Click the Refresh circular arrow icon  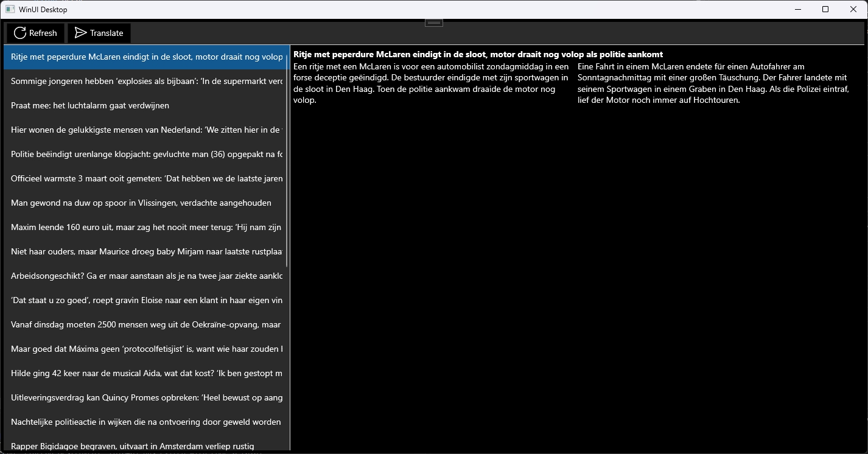[20, 33]
